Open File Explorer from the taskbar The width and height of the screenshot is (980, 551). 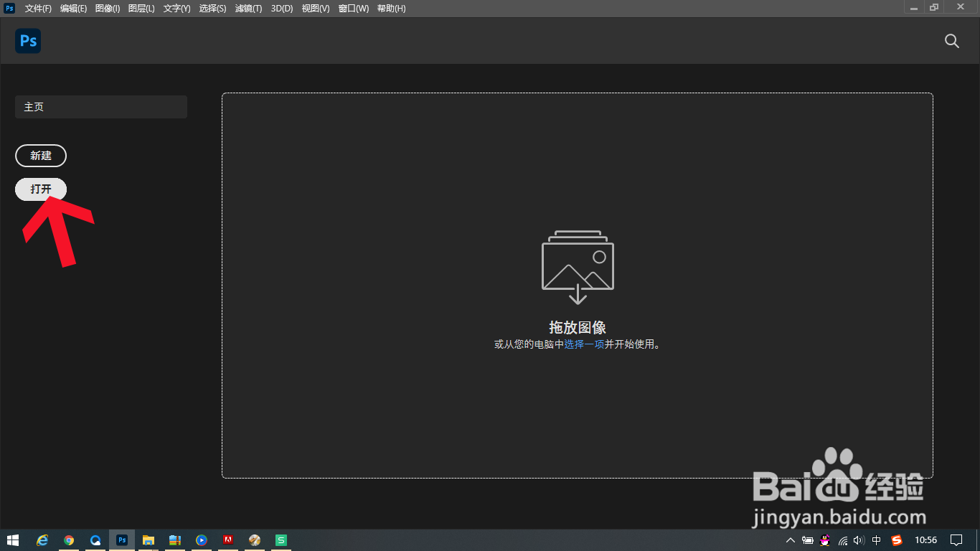148,540
